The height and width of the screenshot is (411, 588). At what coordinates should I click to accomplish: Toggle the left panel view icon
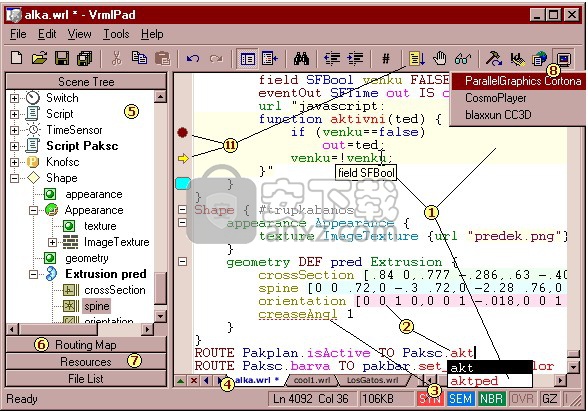[248, 59]
